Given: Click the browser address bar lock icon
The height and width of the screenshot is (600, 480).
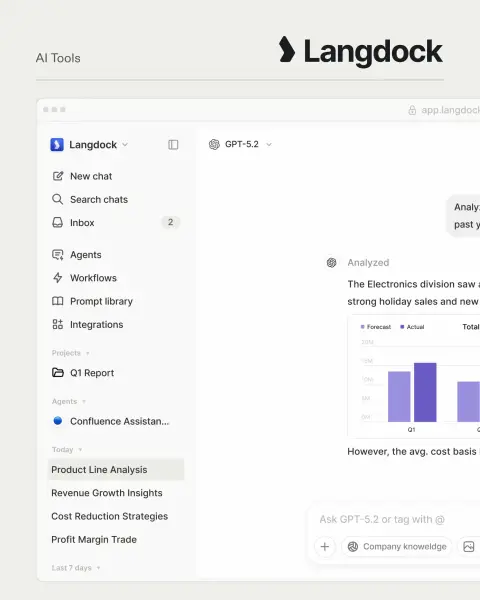Looking at the screenshot, I should pyautogui.click(x=412, y=110).
